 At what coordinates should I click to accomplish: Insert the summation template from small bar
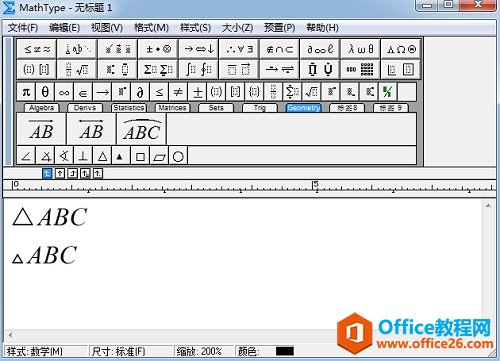292,92
